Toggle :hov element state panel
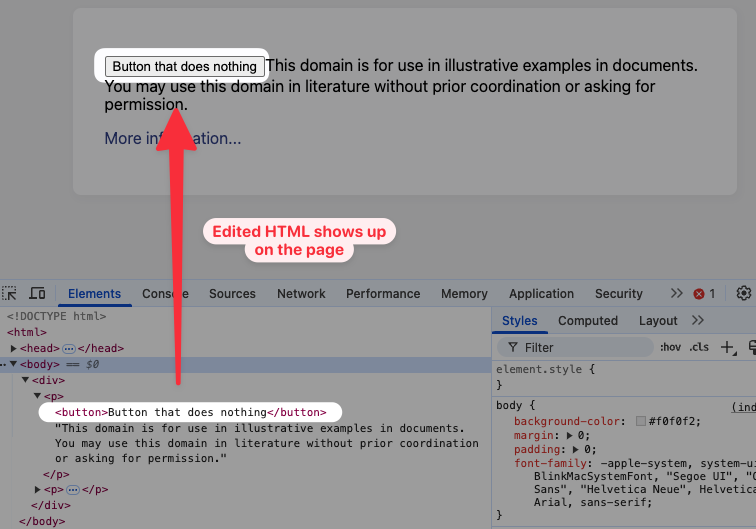The width and height of the screenshot is (756, 529). point(670,347)
